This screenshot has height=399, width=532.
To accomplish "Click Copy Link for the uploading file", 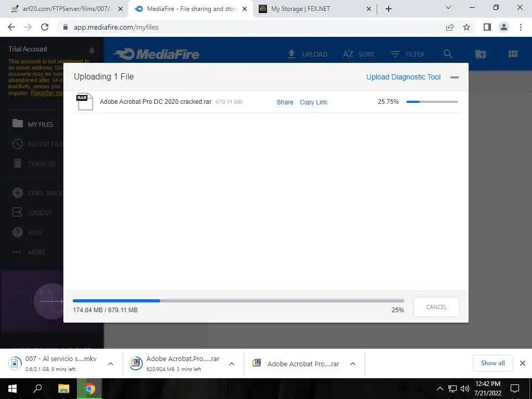I will pos(313,102).
